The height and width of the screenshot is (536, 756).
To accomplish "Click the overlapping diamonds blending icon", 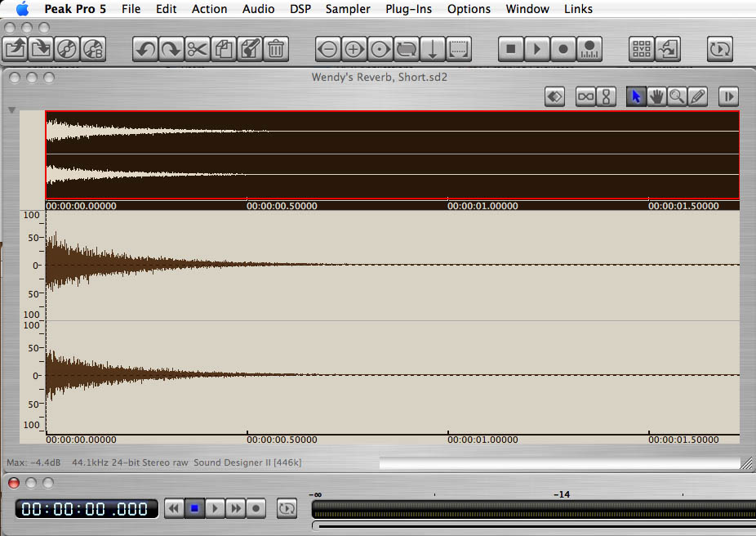I will (554, 96).
